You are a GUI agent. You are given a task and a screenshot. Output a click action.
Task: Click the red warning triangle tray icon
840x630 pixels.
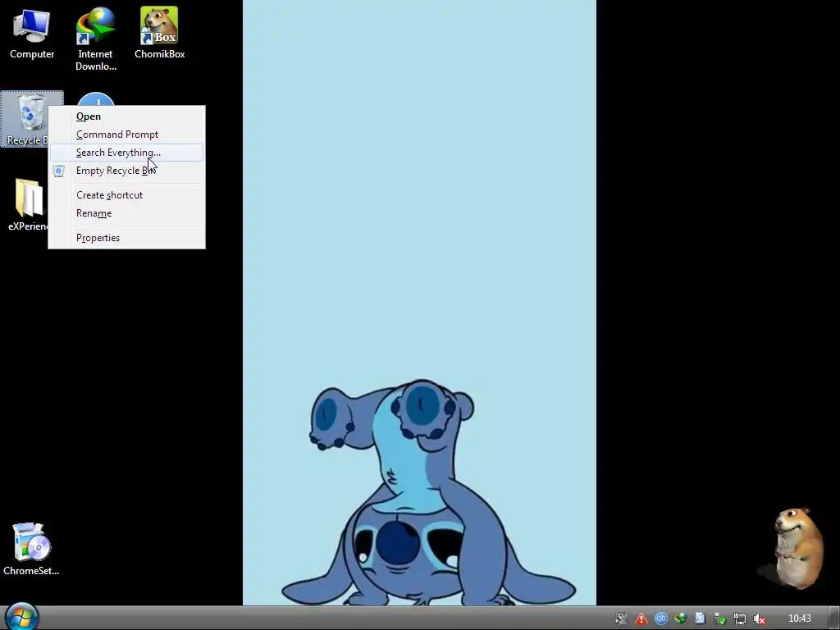click(641, 619)
